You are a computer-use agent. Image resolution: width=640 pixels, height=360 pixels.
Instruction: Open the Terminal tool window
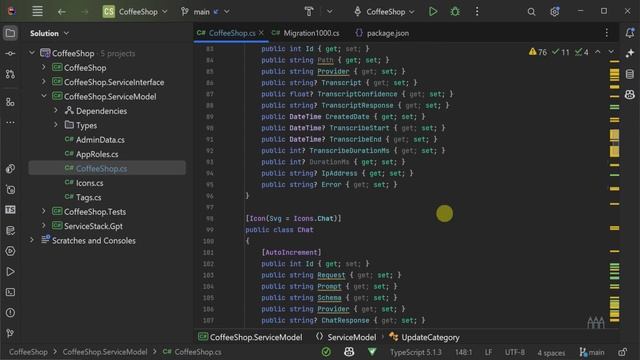point(10,292)
